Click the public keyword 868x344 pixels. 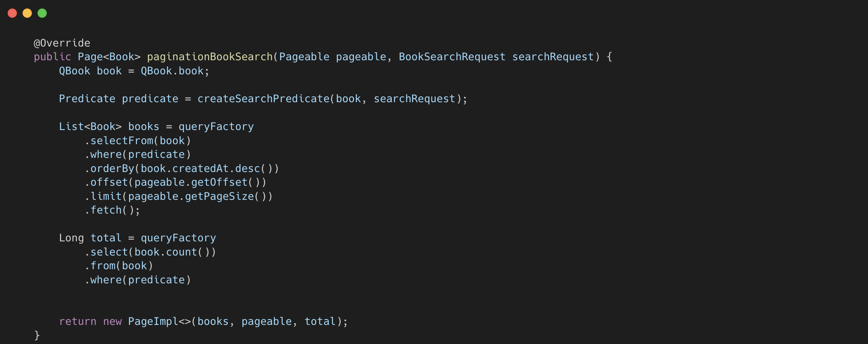click(52, 57)
